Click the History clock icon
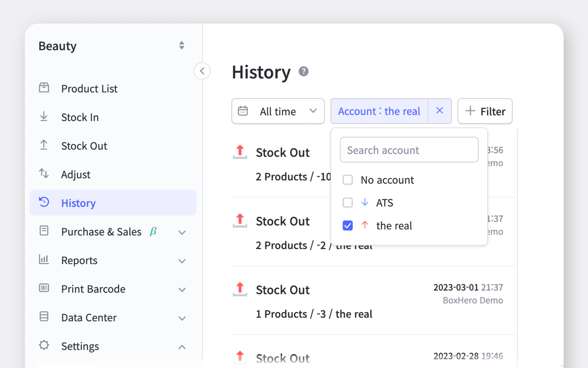Screen dimensions: 588x368 tap(44, 202)
